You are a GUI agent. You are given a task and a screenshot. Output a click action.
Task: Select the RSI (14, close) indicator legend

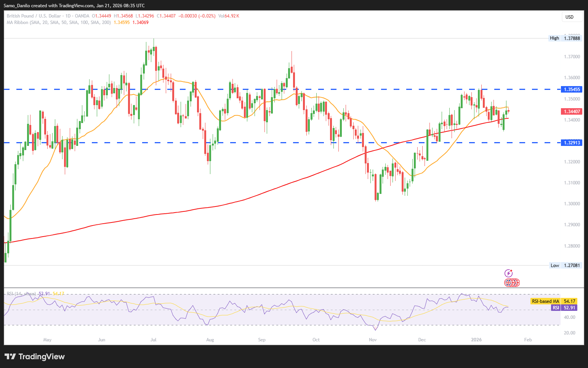[x=21, y=294]
